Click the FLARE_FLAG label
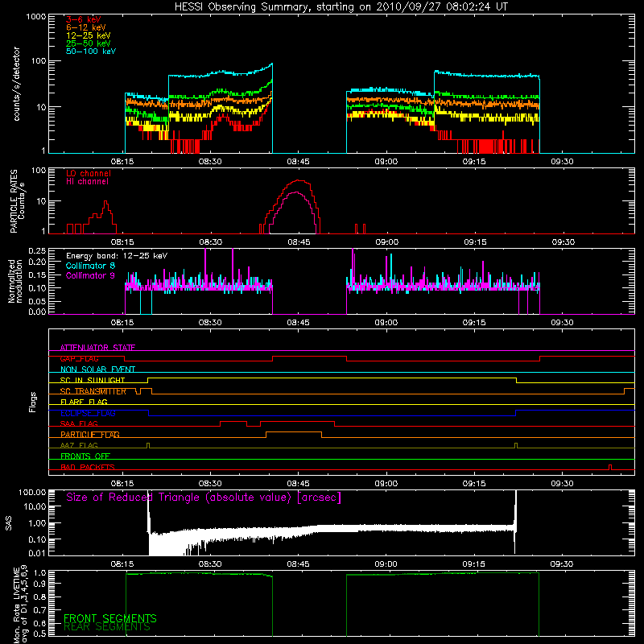 coord(84,402)
